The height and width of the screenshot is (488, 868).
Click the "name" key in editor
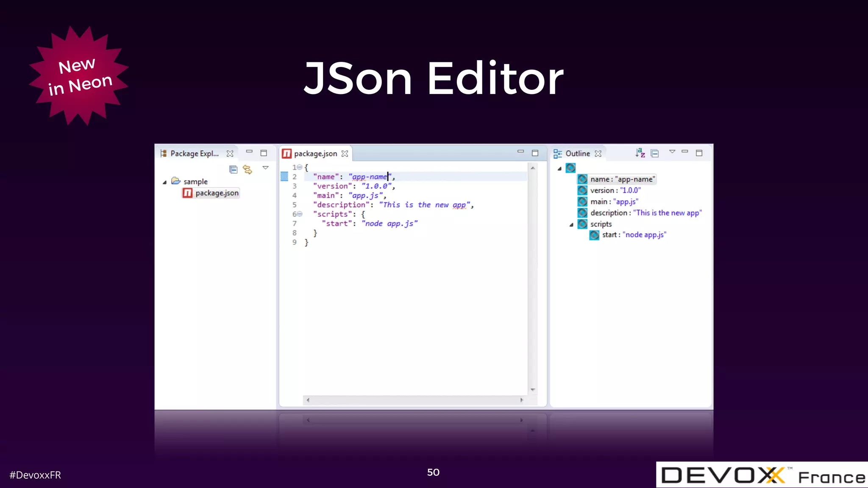(325, 177)
